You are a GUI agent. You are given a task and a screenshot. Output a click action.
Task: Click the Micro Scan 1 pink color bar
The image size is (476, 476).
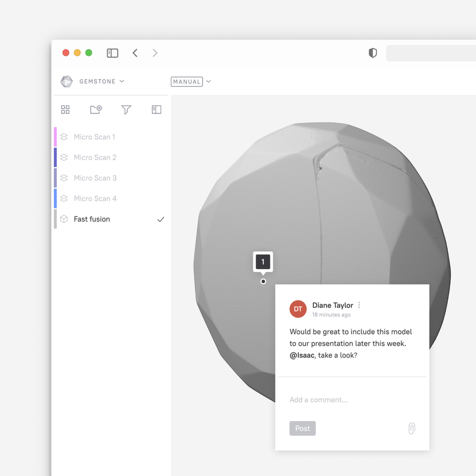tap(55, 137)
